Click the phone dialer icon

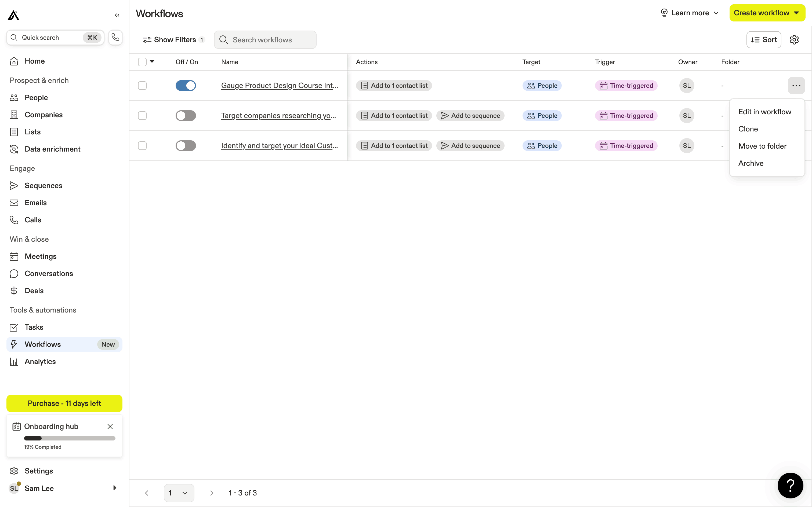[x=115, y=37]
